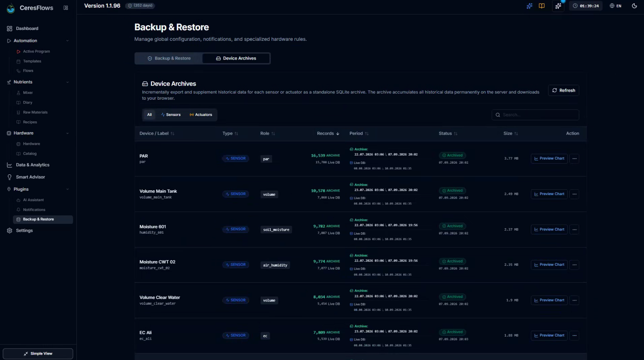
Task: Filter archives by Actuators
Action: [201, 115]
